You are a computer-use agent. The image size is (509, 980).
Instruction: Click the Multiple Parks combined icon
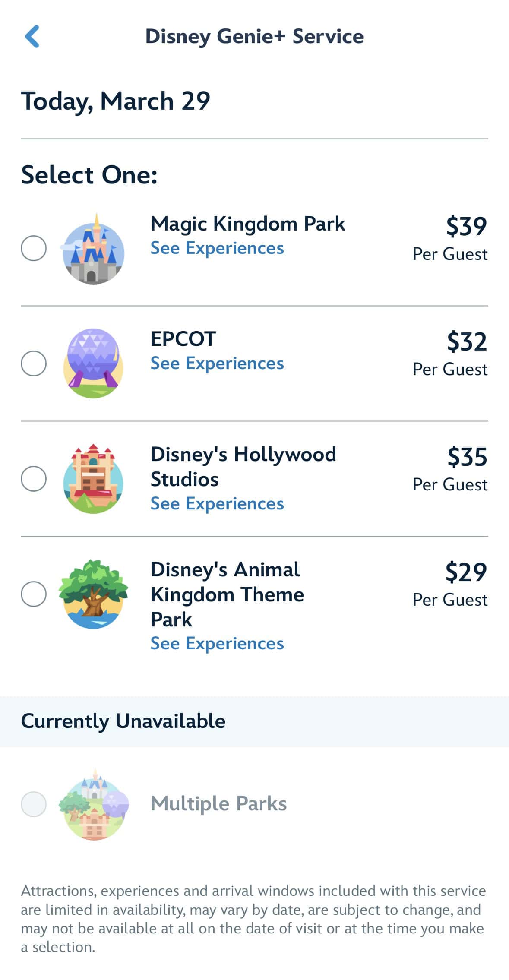(x=94, y=804)
